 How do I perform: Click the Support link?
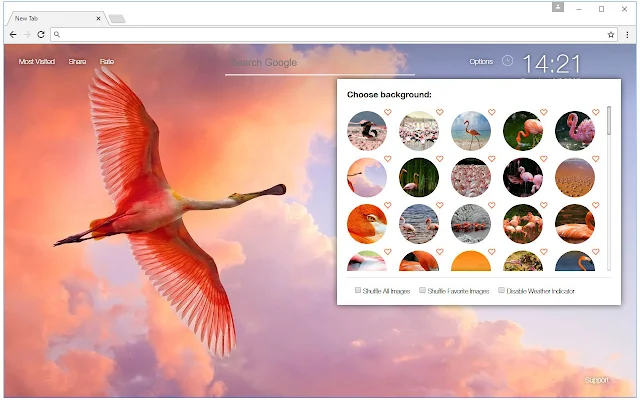click(x=596, y=380)
